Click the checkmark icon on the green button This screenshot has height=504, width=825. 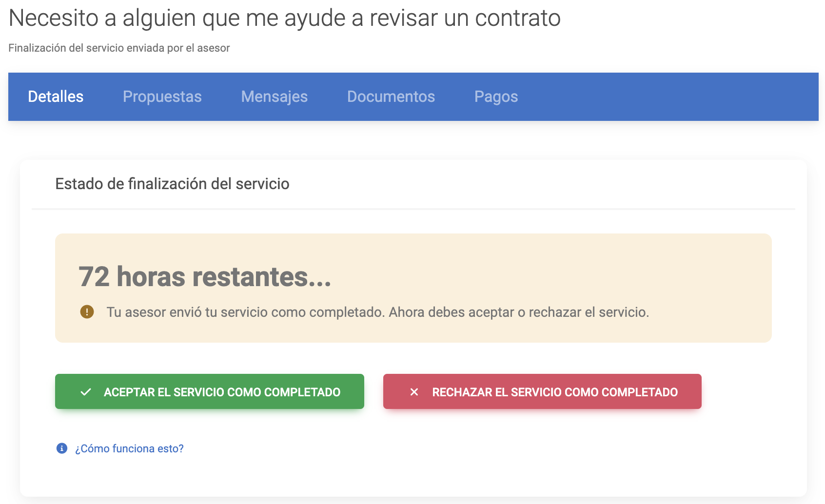click(x=86, y=392)
